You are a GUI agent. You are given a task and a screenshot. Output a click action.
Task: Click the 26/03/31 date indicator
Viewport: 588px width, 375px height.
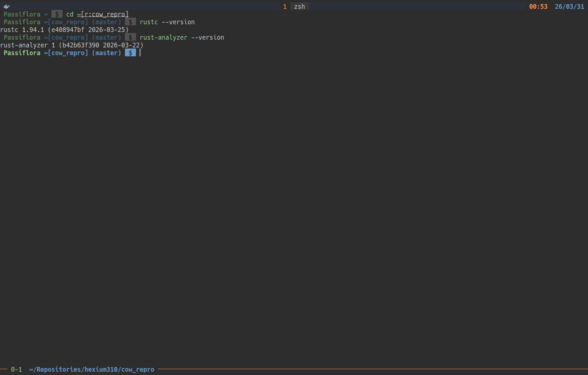(x=569, y=7)
